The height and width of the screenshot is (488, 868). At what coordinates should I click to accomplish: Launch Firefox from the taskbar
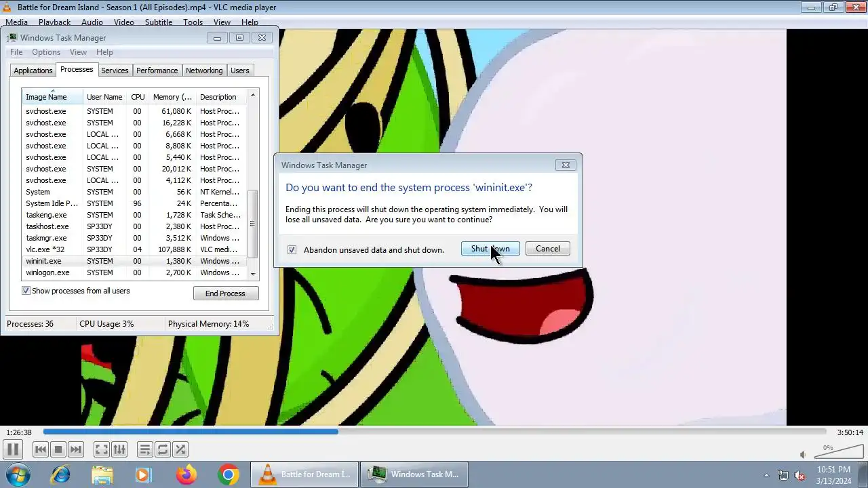tap(186, 474)
